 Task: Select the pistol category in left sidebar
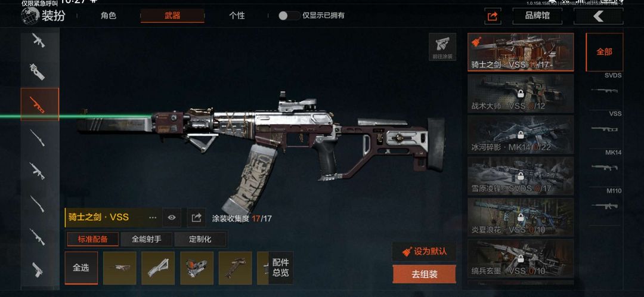(x=38, y=269)
